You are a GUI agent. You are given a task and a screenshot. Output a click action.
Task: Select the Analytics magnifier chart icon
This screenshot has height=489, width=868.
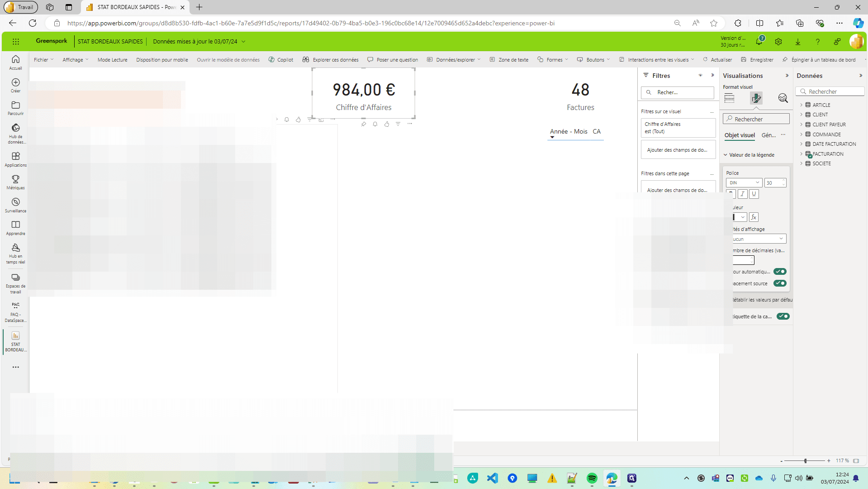point(783,98)
